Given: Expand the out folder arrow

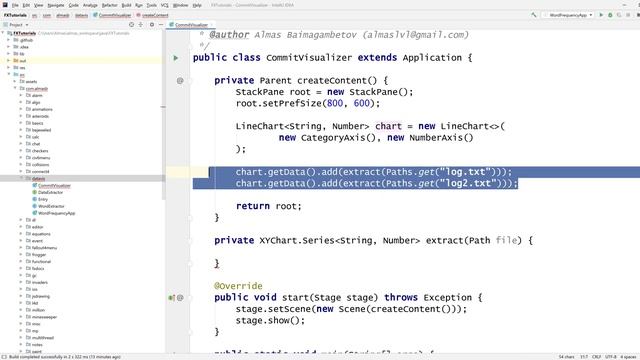Looking at the screenshot, I should [9, 60].
